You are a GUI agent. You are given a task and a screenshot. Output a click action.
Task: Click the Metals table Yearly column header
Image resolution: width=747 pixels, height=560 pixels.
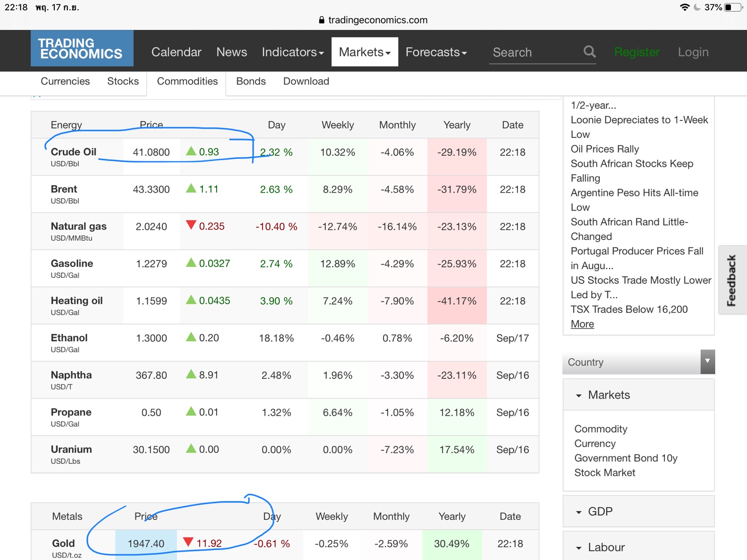coord(452,516)
